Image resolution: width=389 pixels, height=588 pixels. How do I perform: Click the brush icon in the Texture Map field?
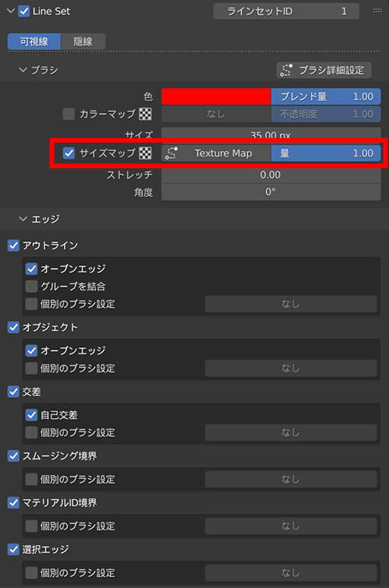pos(171,153)
